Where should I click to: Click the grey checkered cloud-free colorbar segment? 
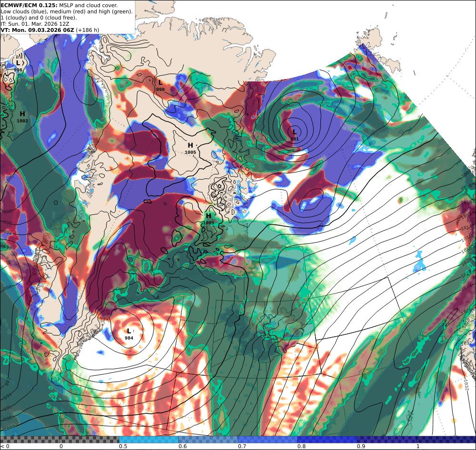[59, 440]
